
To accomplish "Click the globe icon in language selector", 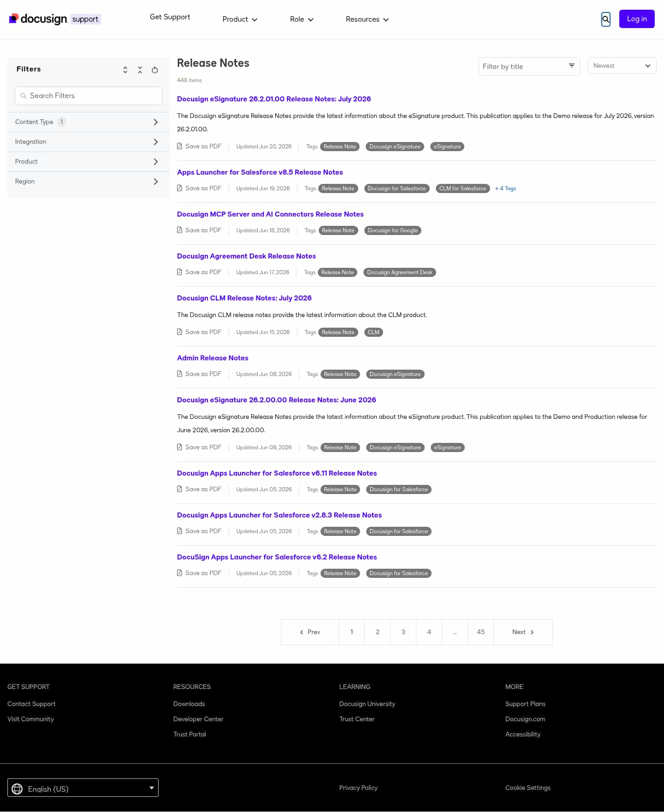I will (x=17, y=789).
